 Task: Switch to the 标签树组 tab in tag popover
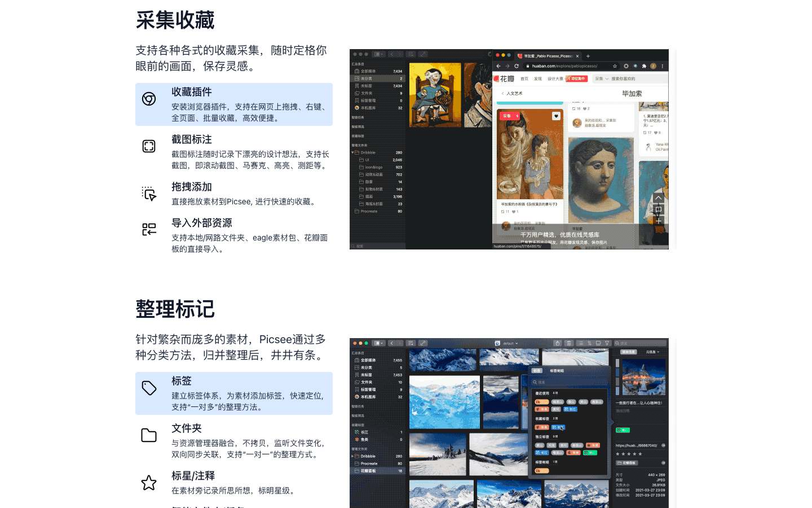point(557,371)
